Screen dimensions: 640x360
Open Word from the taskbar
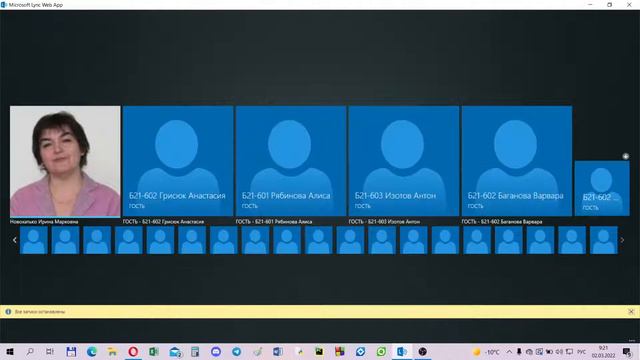click(278, 351)
